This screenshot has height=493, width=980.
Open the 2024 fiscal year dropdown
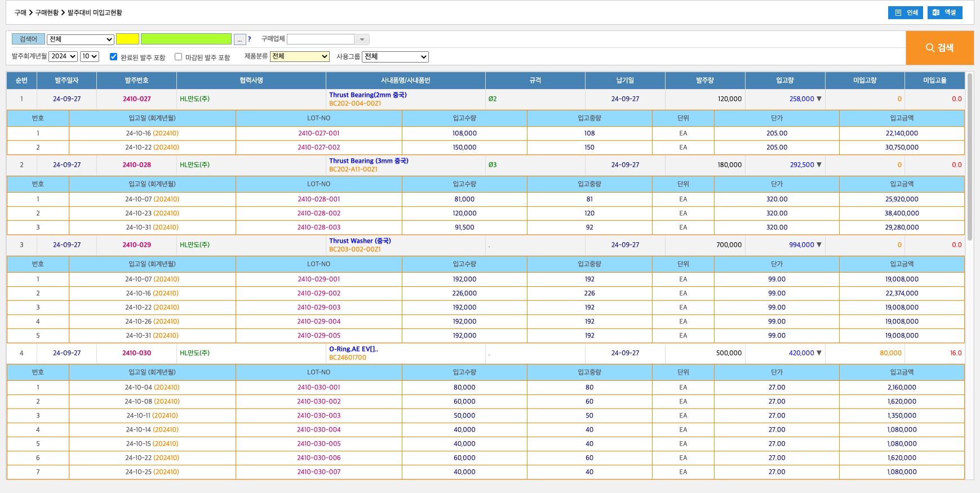pyautogui.click(x=63, y=56)
